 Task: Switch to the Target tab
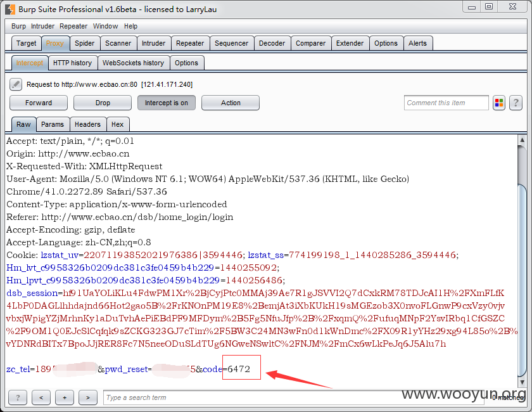point(26,43)
